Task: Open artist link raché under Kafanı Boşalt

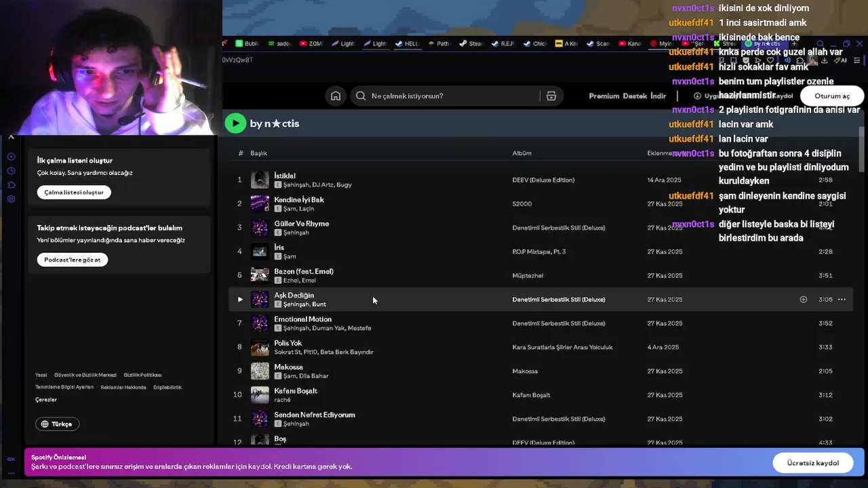Action: 282,399
